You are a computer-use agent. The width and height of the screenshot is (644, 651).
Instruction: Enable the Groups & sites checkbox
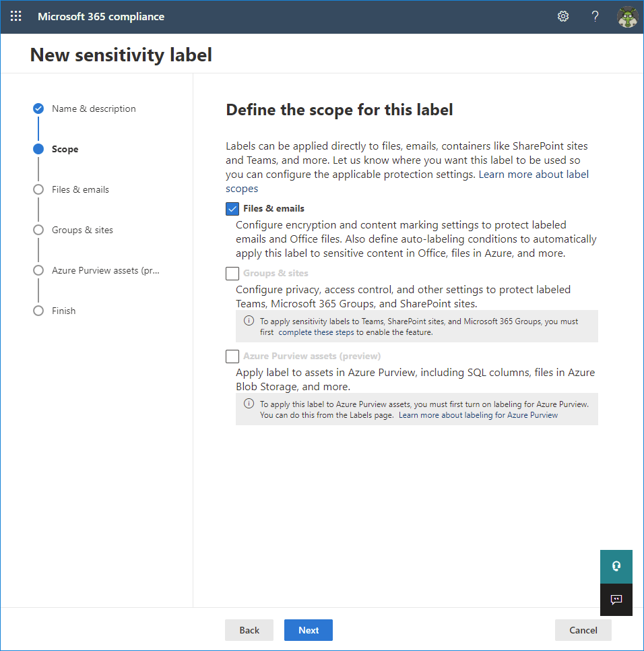tap(232, 273)
